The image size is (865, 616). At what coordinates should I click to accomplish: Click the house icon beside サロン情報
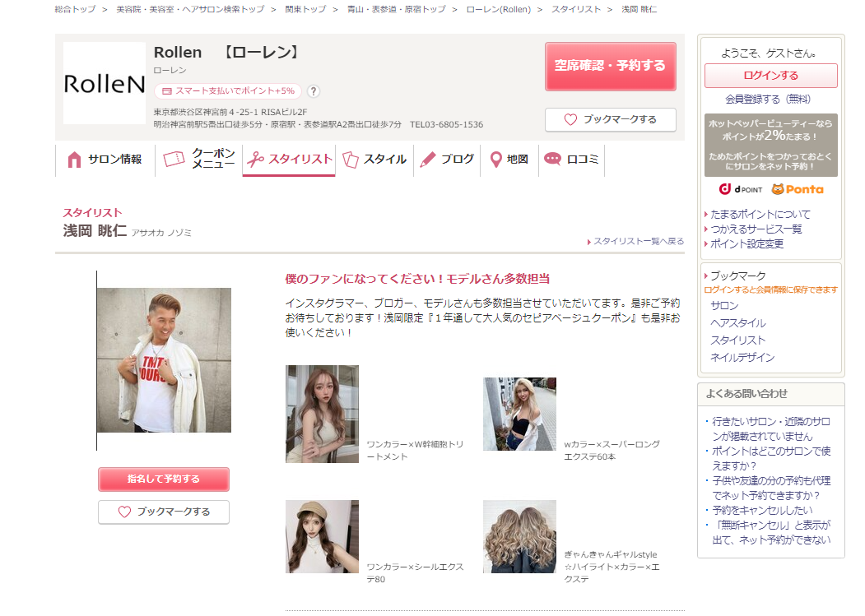pos(74,160)
